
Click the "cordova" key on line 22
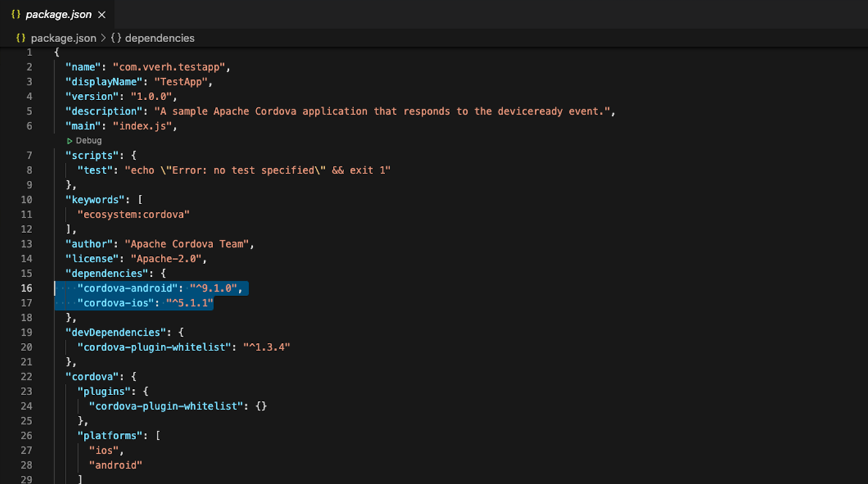pos(92,376)
